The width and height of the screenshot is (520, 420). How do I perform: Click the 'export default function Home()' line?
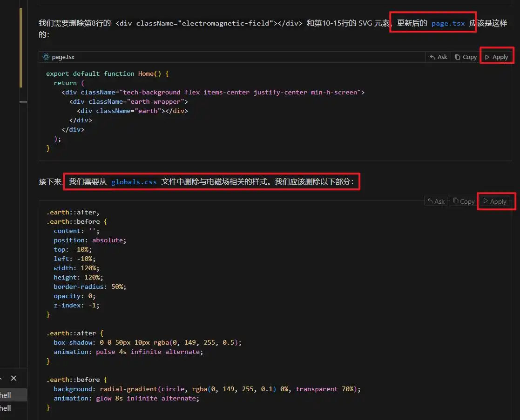click(107, 73)
